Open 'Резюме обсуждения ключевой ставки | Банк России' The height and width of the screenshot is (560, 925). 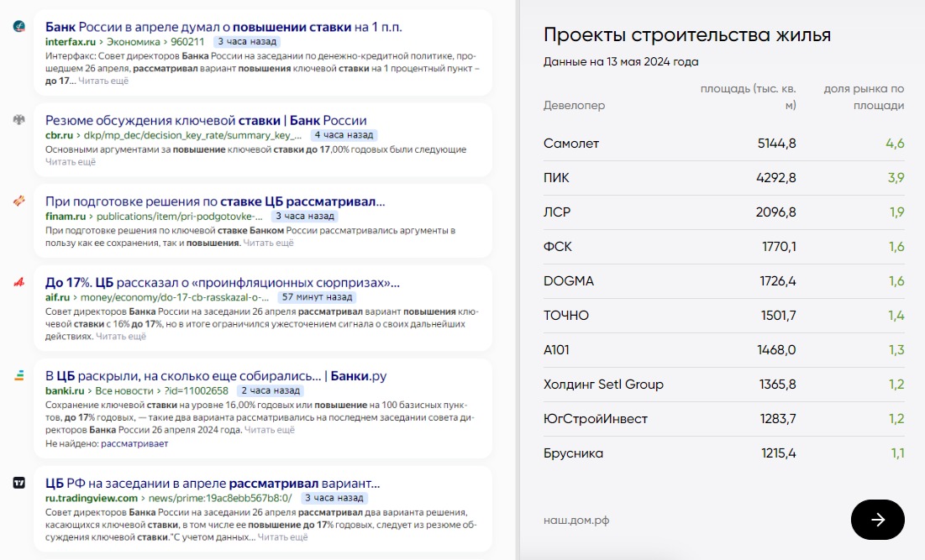click(x=206, y=120)
